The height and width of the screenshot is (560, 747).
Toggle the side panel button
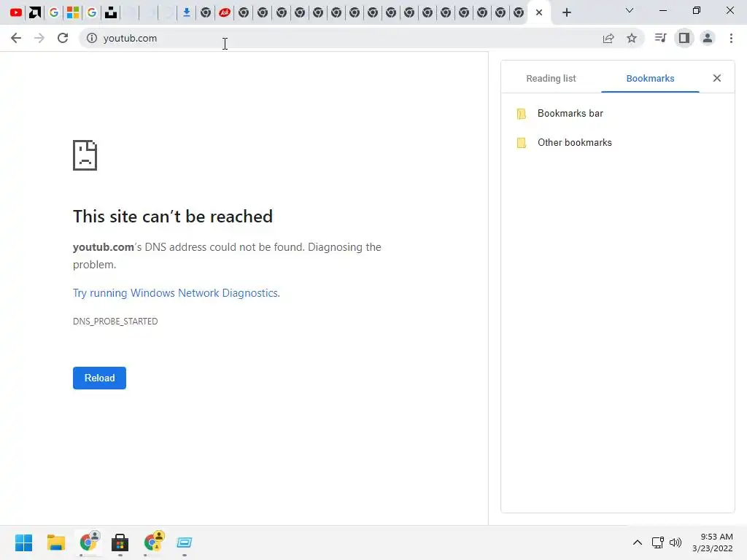click(684, 38)
